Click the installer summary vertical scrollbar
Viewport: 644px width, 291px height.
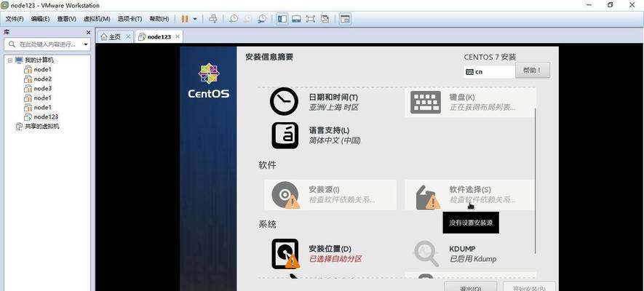point(535,180)
